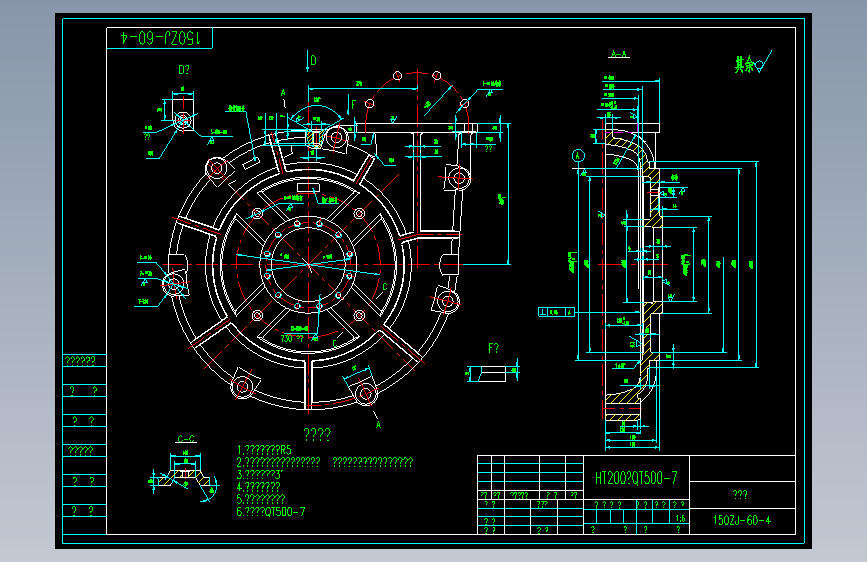Click the F? detail view label

pyautogui.click(x=493, y=348)
